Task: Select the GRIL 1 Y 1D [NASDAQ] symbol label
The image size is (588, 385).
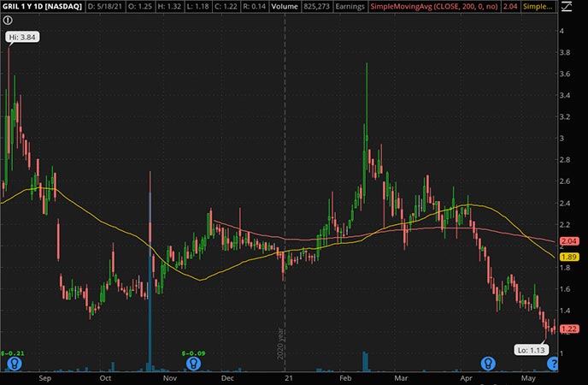Action: (43, 6)
